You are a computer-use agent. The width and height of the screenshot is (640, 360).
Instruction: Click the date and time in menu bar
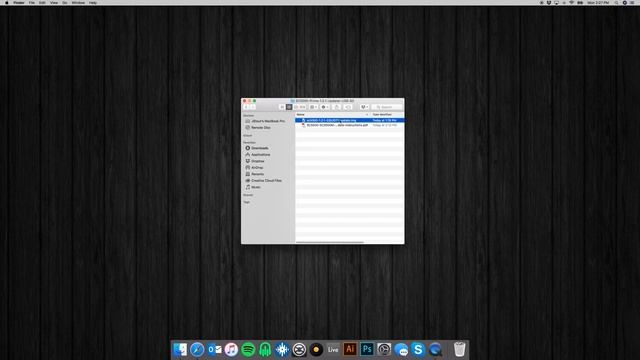(x=598, y=2)
